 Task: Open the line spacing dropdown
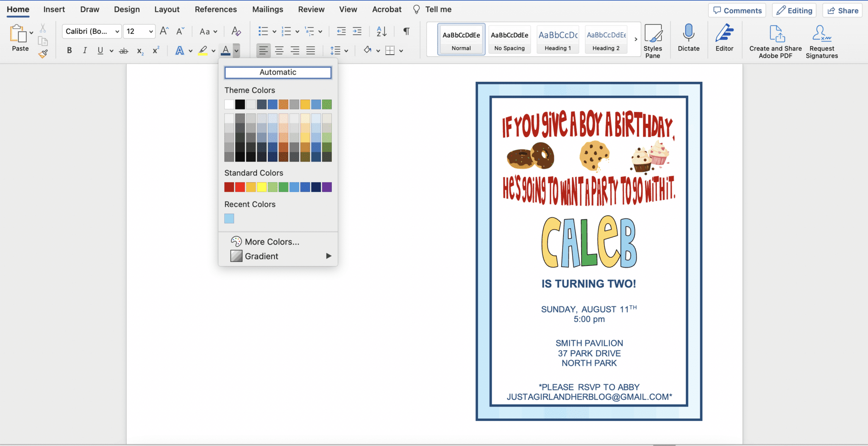tap(346, 51)
